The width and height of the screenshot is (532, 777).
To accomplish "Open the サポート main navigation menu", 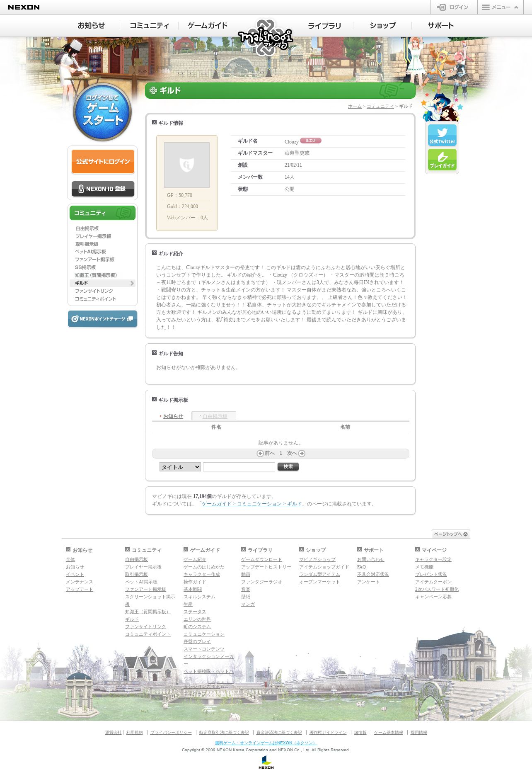I will (440, 25).
